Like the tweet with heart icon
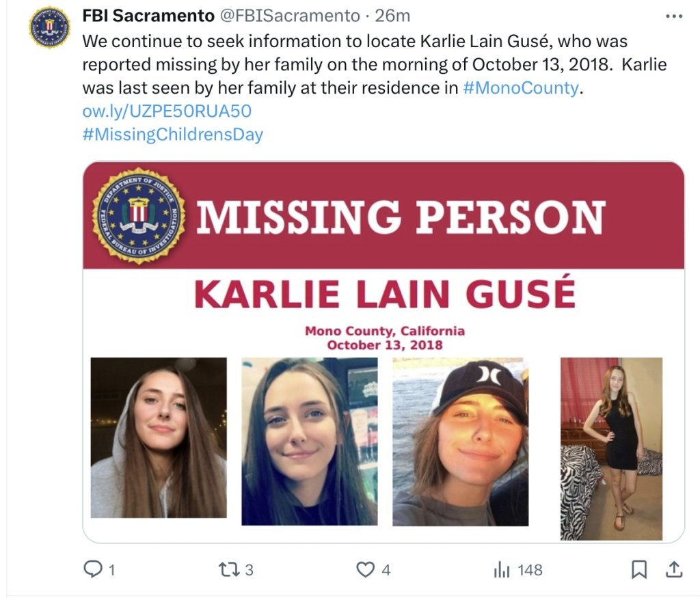The height and width of the screenshot is (598, 700). pos(365,569)
